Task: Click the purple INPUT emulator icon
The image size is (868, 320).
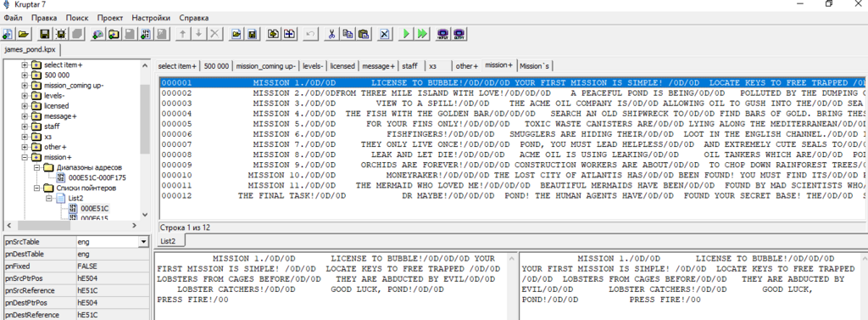Action: click(442, 34)
